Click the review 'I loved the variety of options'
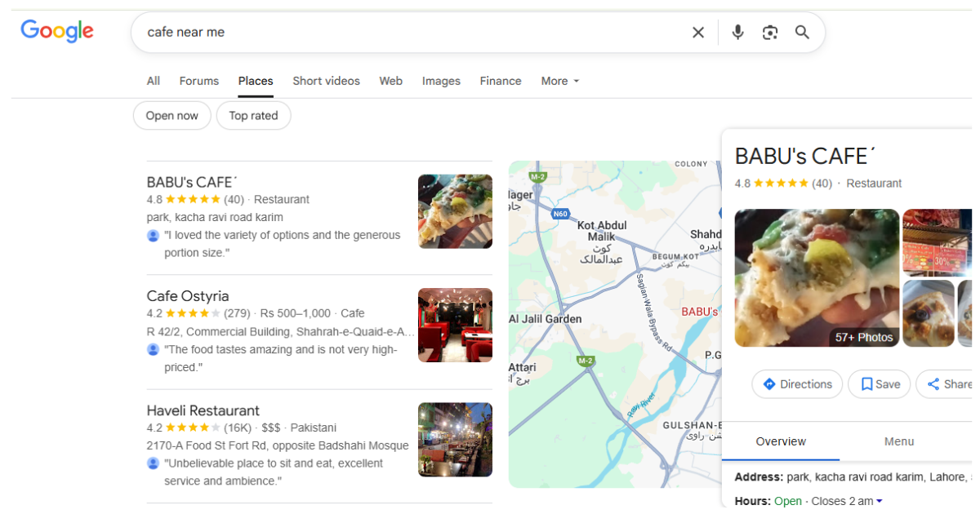Viewport: 980px width, 514px height. [x=283, y=244]
